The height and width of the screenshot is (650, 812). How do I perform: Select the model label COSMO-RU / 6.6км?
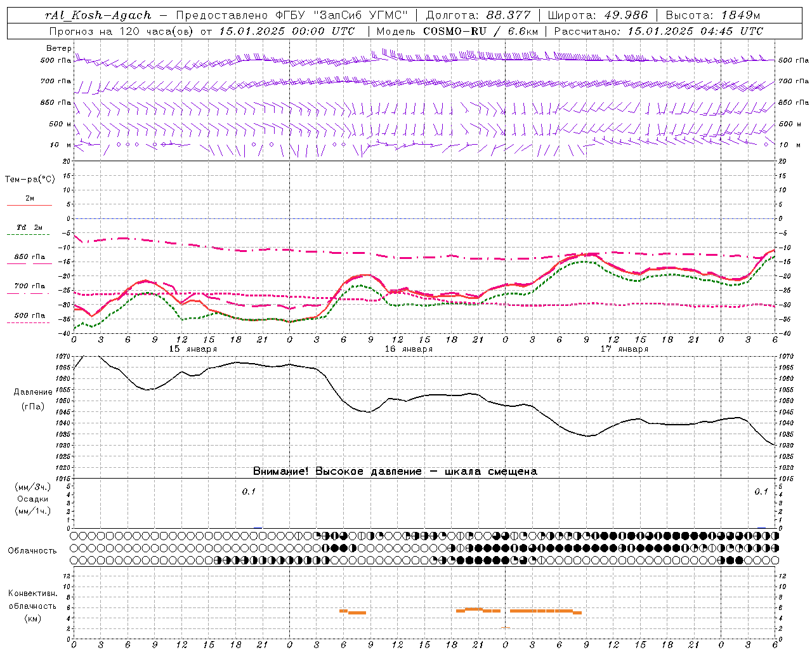[481, 31]
